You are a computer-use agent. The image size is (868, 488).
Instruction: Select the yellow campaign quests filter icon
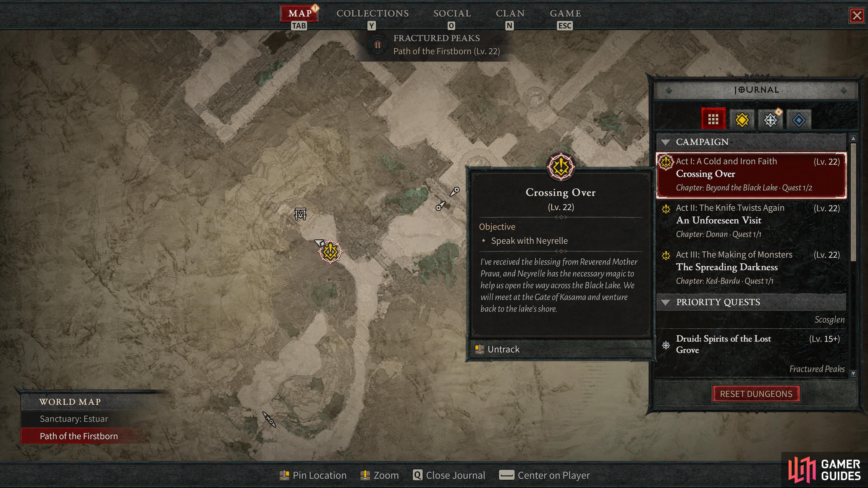point(742,120)
